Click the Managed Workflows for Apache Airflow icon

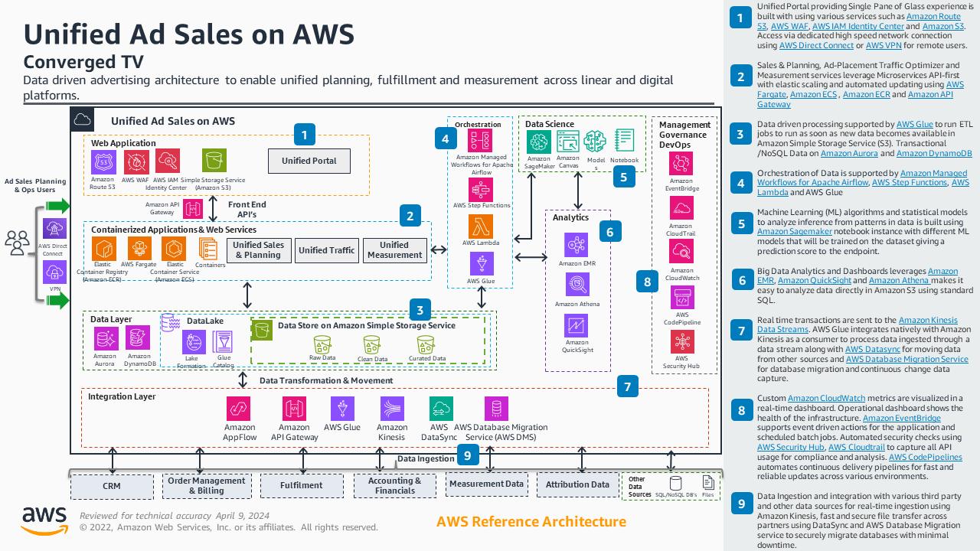(481, 140)
